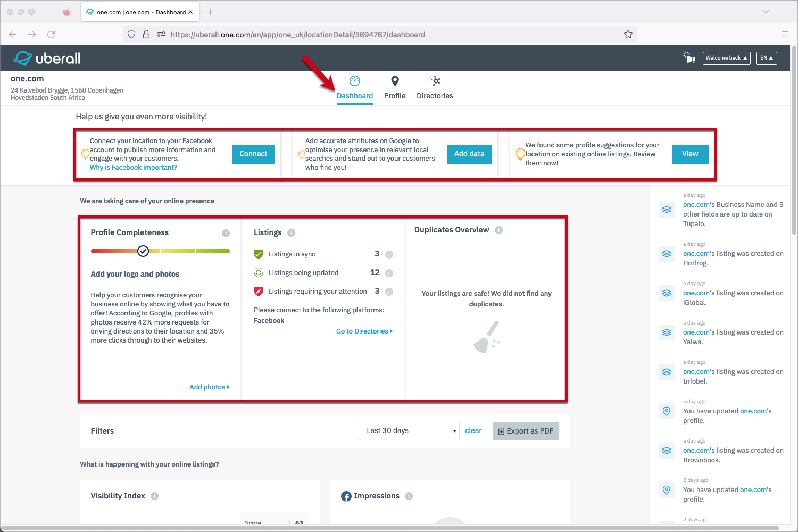
Task: Click info icon beside Visibility Index
Action: (x=154, y=496)
